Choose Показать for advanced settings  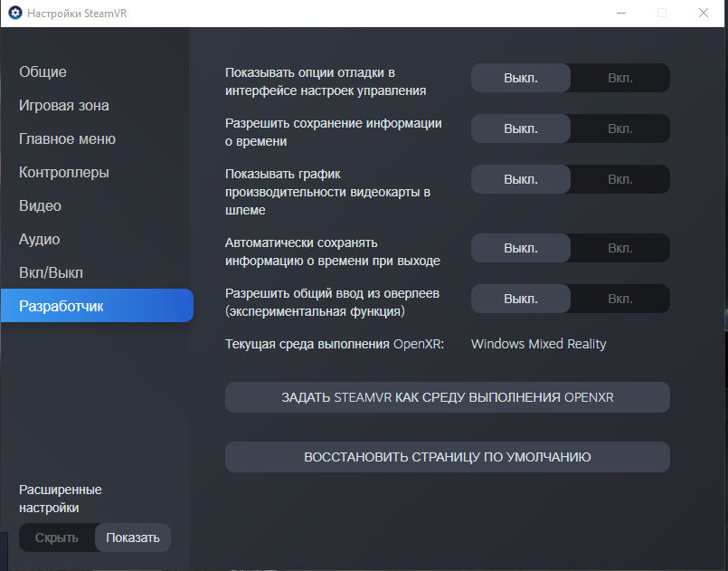(x=133, y=538)
